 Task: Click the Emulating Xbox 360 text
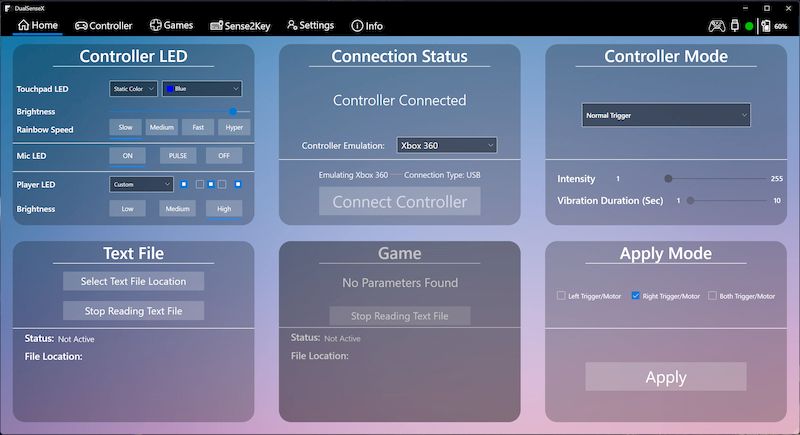point(353,175)
